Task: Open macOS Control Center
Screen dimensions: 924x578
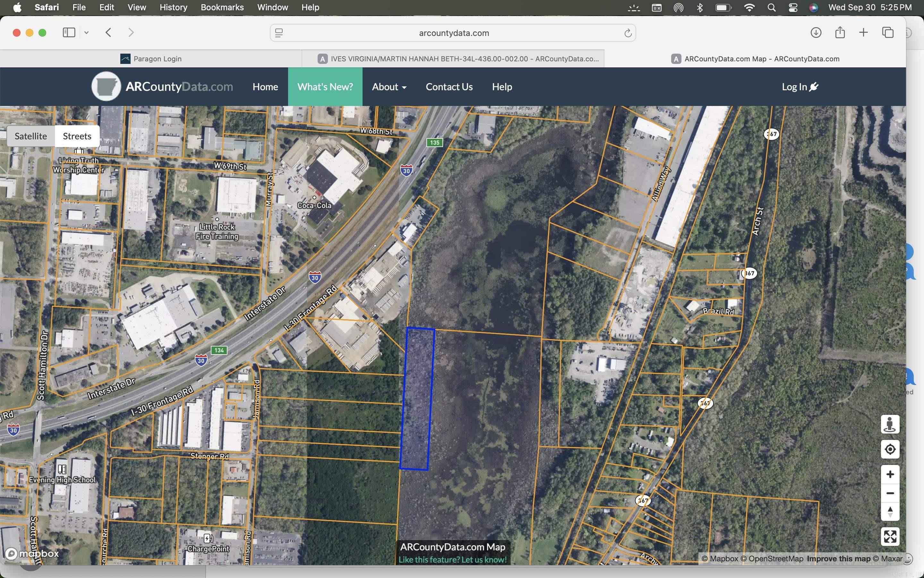Action: coord(793,8)
